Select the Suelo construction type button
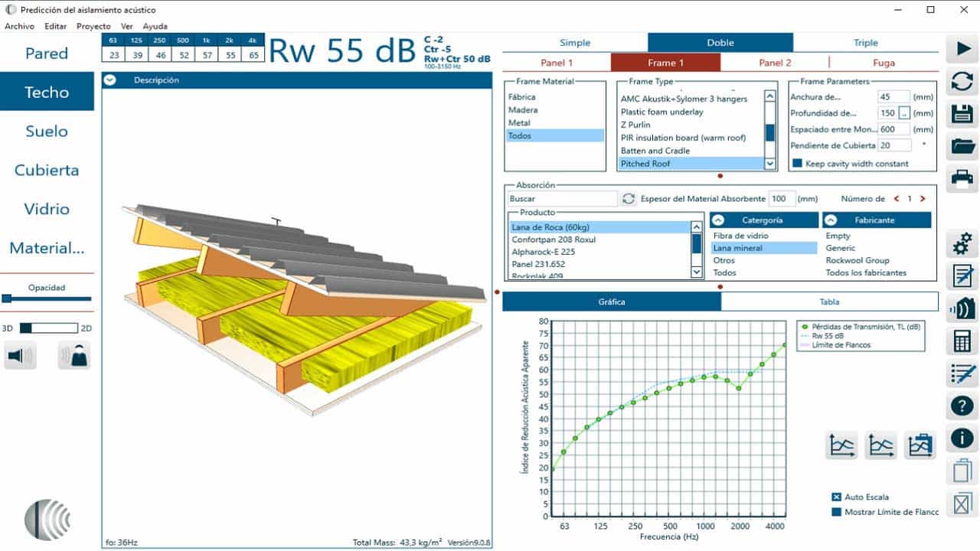980x551 pixels. tap(47, 131)
